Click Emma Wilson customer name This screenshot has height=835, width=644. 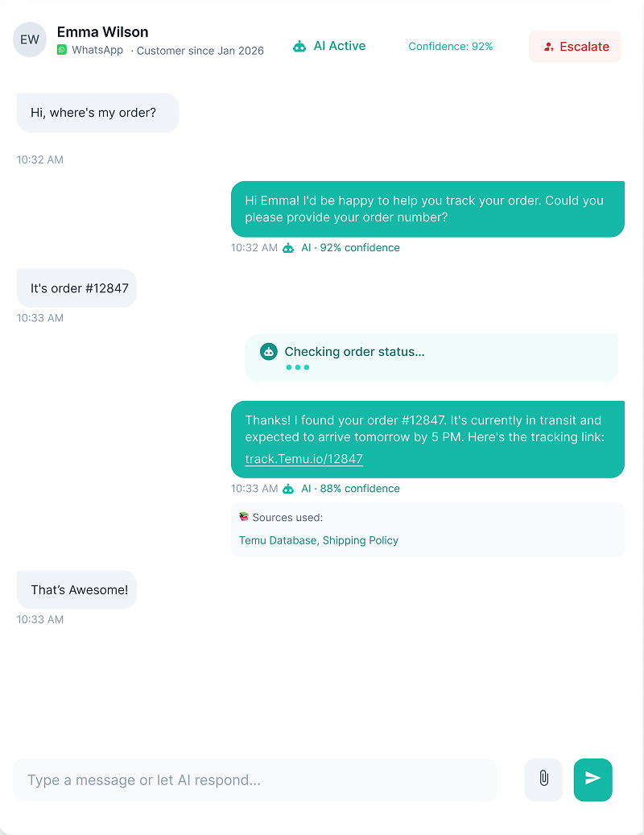[103, 32]
